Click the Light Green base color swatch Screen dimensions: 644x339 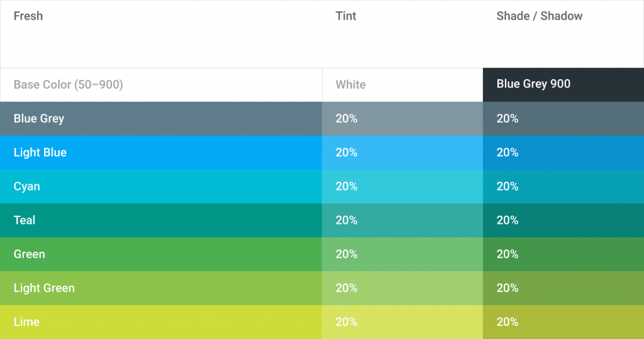tap(160, 288)
